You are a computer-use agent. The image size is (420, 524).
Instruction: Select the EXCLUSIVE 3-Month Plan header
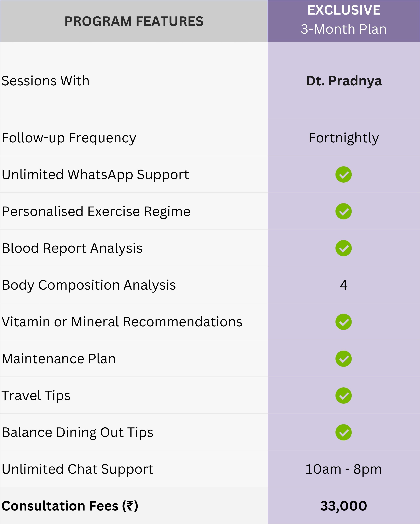click(343, 20)
